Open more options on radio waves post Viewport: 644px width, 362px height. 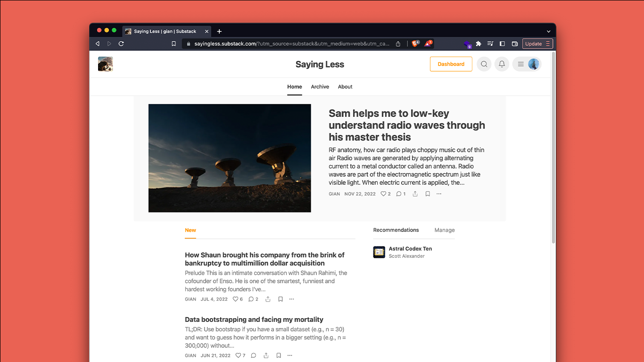[x=439, y=194]
